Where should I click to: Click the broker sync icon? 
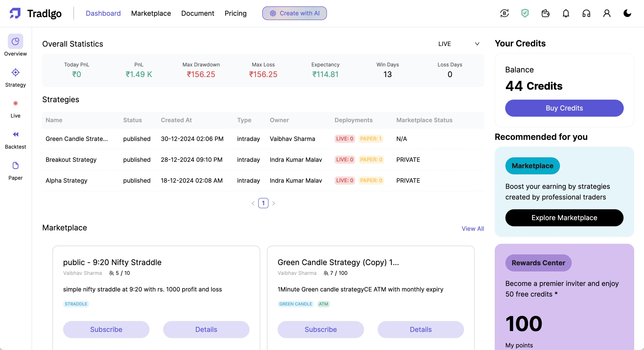504,13
